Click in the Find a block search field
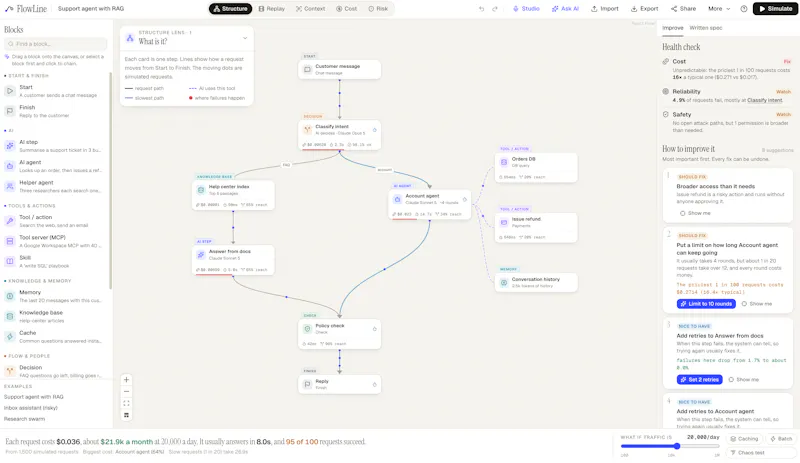Viewport: 800px width, 463px height. click(56, 44)
